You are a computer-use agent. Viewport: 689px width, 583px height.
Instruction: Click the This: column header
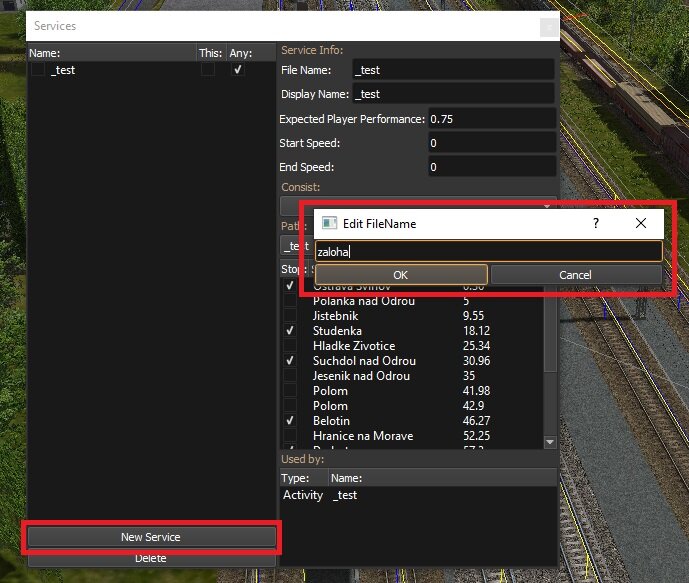209,53
